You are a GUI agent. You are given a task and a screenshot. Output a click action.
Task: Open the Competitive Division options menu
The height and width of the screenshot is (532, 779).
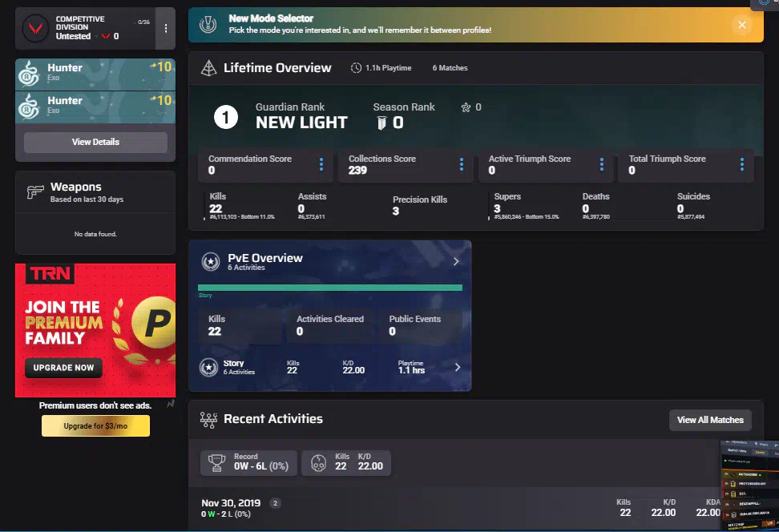click(x=166, y=28)
